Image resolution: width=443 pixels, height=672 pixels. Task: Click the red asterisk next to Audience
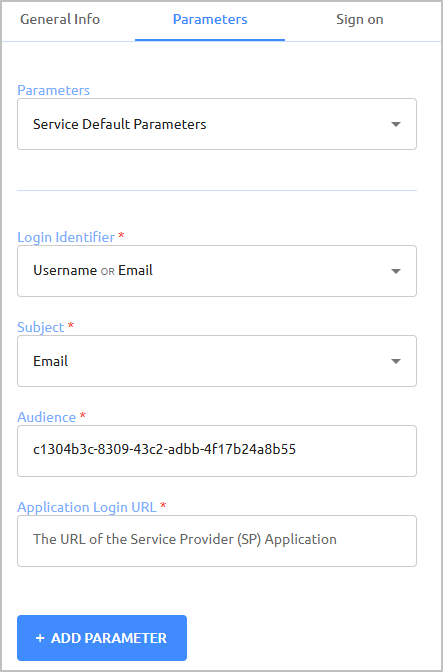83,415
